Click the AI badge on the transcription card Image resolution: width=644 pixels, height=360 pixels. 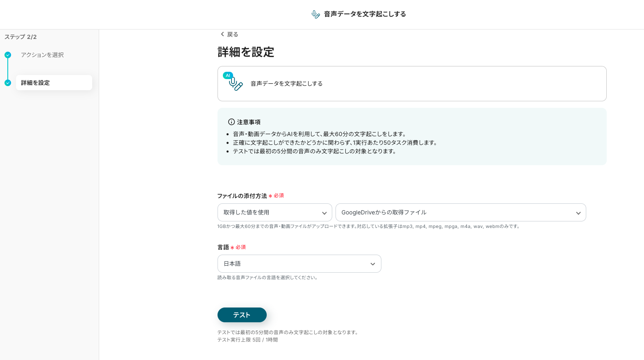coord(228,75)
